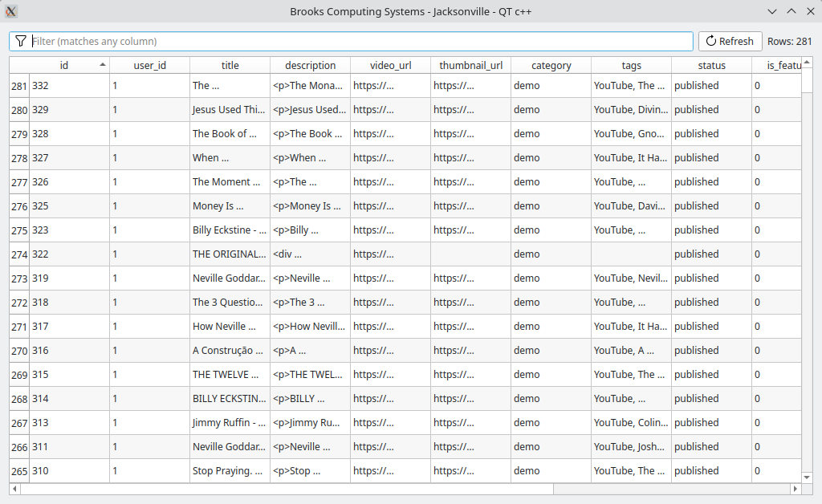Viewport: 822px width, 504px height.
Task: Maximize window using title bar up chevron
Action: 791,11
